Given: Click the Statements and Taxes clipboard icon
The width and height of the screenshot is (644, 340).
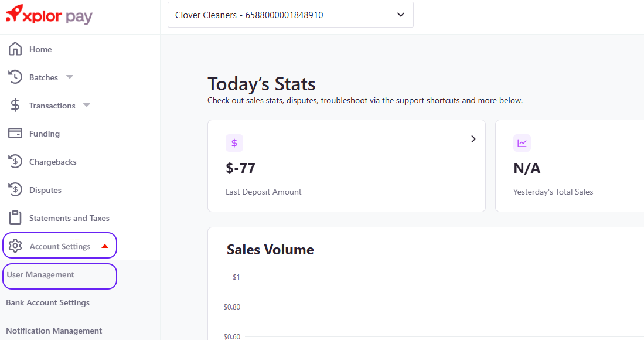Looking at the screenshot, I should coord(15,218).
